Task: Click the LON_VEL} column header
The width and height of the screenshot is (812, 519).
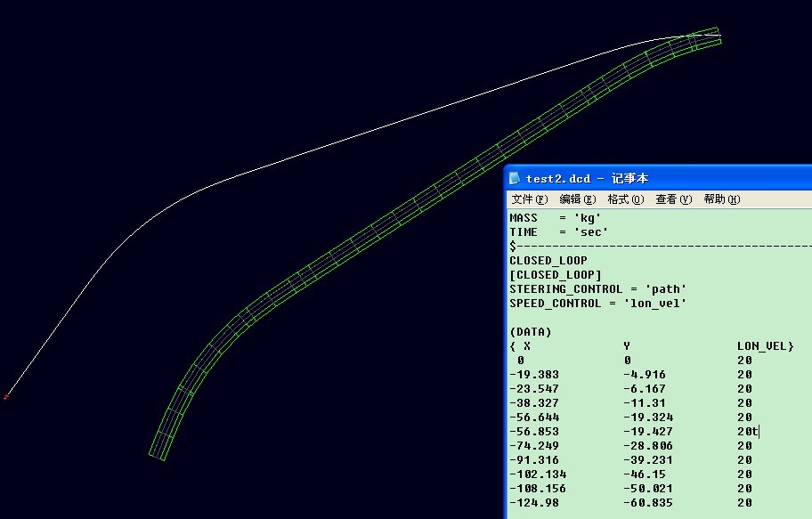Action: [765, 346]
